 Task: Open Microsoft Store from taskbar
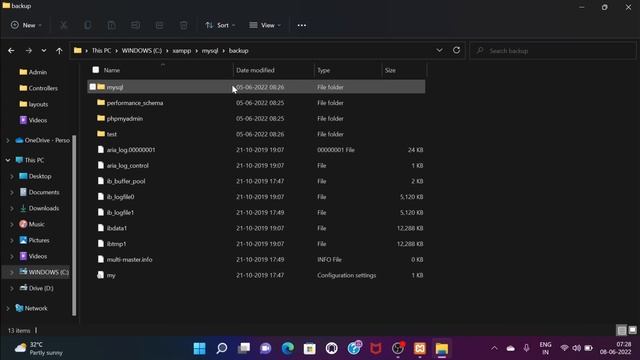click(x=310, y=348)
